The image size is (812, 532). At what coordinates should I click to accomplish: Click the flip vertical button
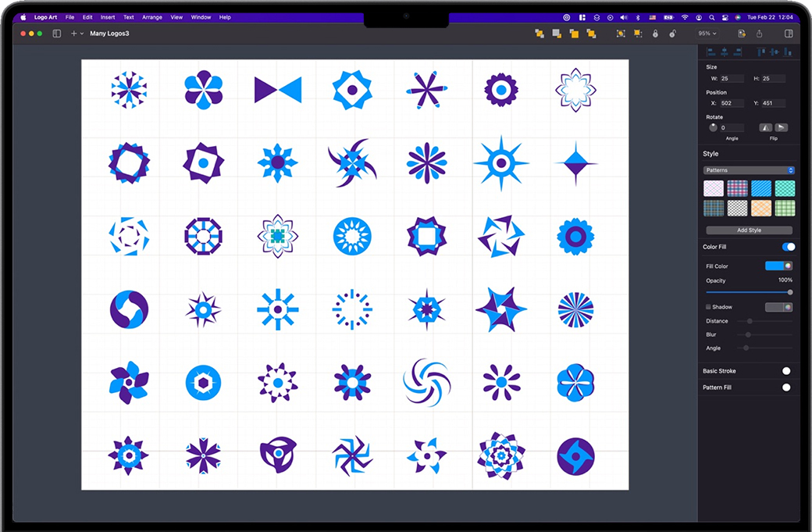(781, 127)
